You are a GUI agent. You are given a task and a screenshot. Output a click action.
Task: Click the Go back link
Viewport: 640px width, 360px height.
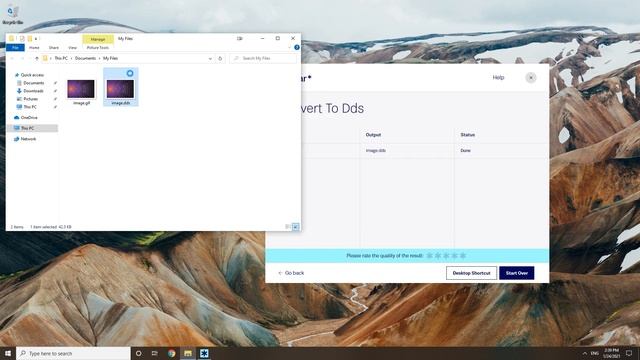pos(291,273)
